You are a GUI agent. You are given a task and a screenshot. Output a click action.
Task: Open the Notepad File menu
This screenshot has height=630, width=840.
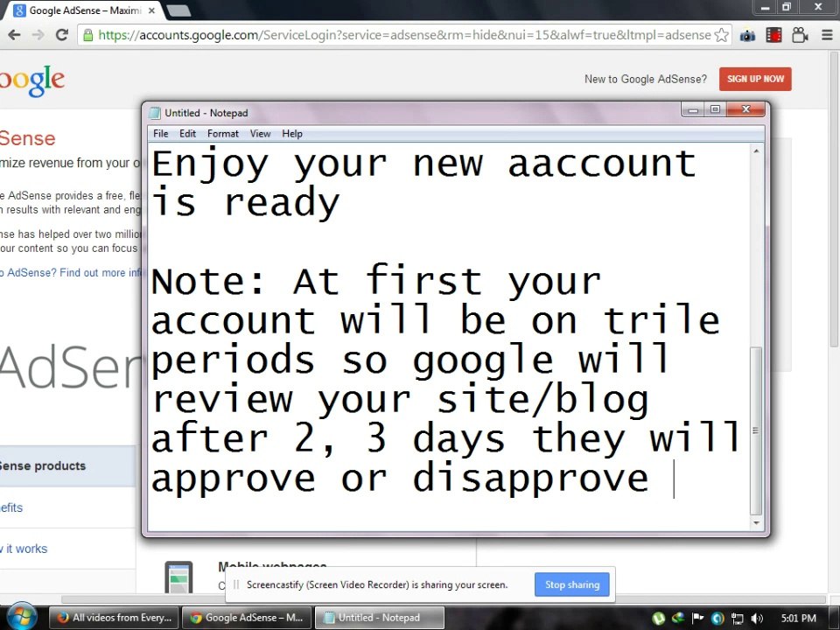(x=161, y=133)
